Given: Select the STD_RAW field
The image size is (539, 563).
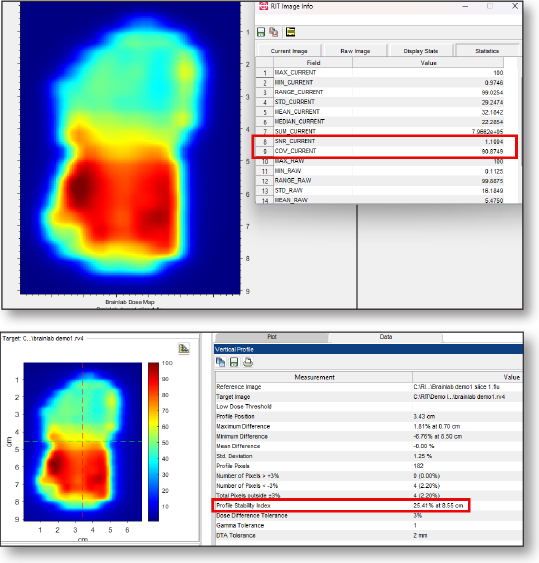Looking at the screenshot, I should coord(289,190).
